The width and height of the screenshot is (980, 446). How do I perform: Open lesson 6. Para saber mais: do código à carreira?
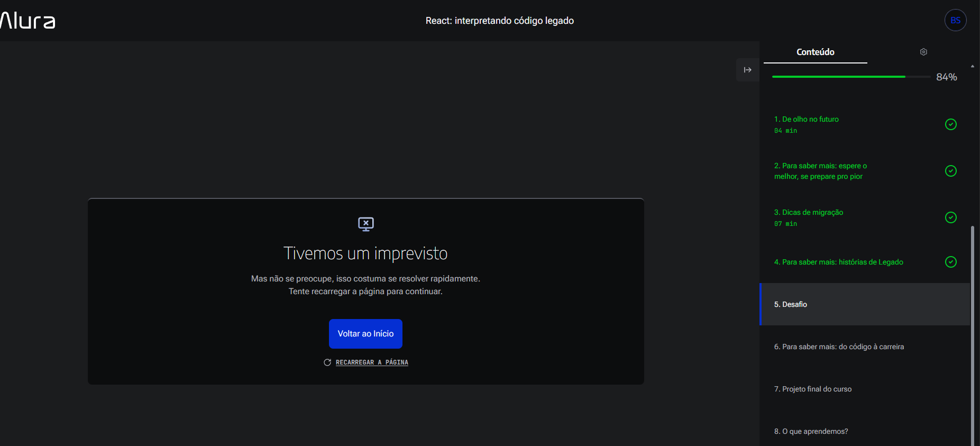[x=865, y=347]
